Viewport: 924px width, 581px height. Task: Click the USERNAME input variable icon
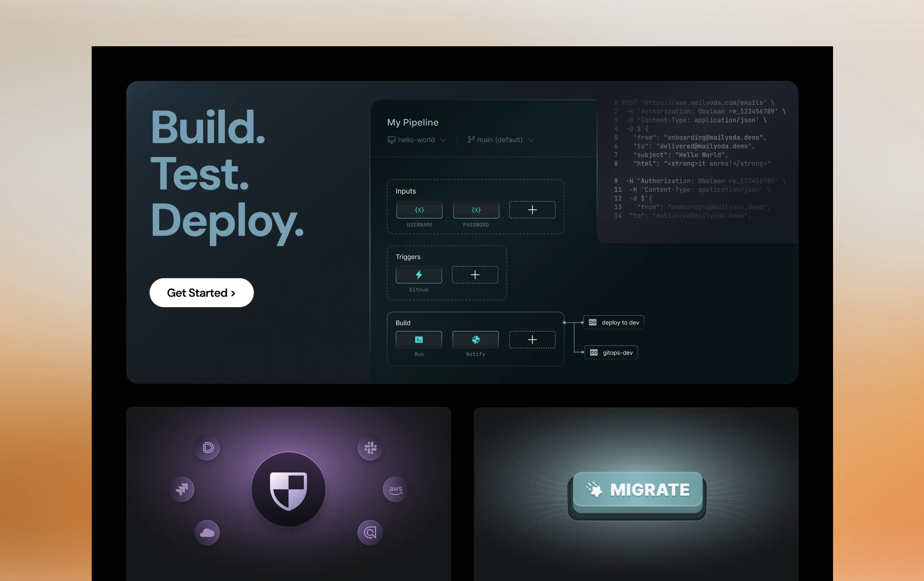point(419,210)
